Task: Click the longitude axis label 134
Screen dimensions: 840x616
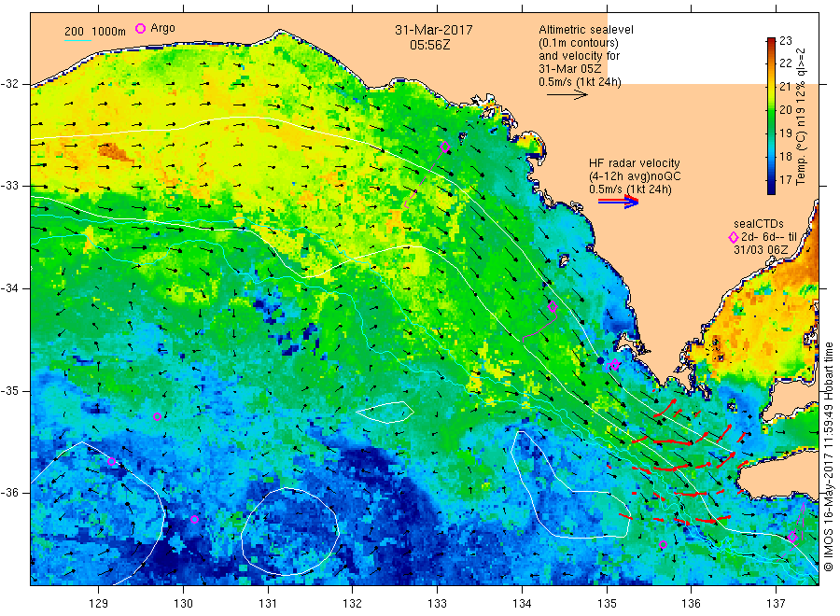Action: (x=522, y=604)
